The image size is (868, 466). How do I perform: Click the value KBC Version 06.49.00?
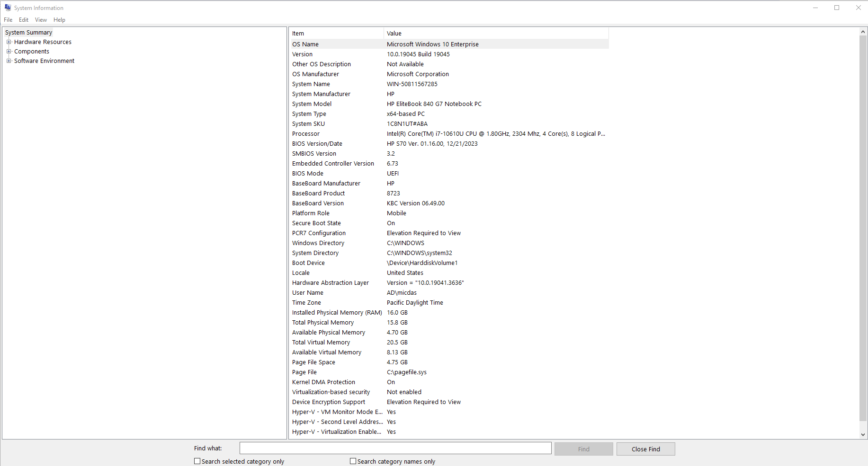(x=415, y=203)
